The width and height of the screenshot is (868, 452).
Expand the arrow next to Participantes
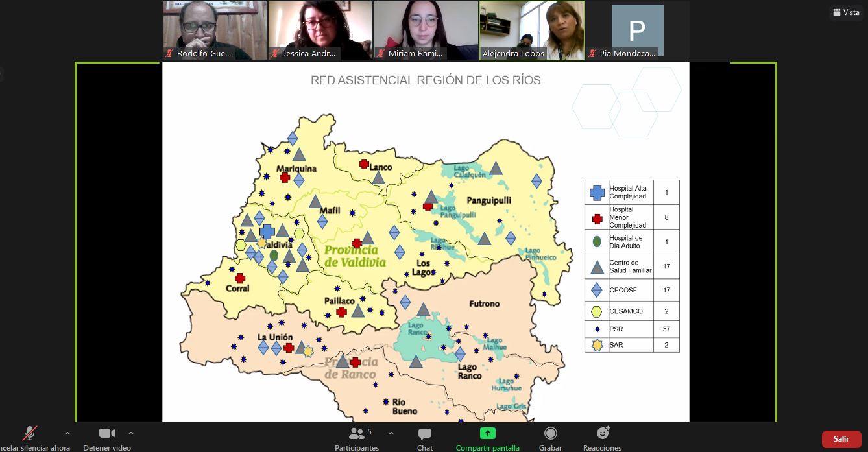click(x=391, y=433)
